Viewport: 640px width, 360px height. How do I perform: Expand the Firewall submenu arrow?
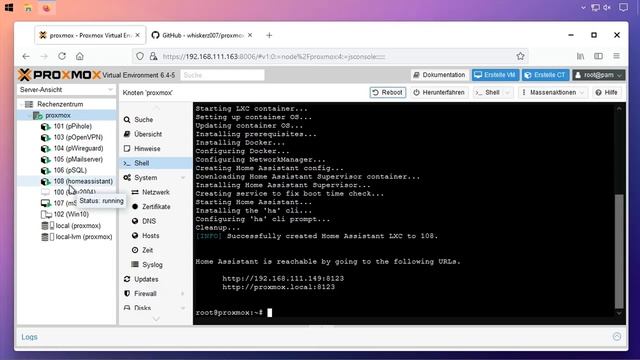[x=183, y=294]
